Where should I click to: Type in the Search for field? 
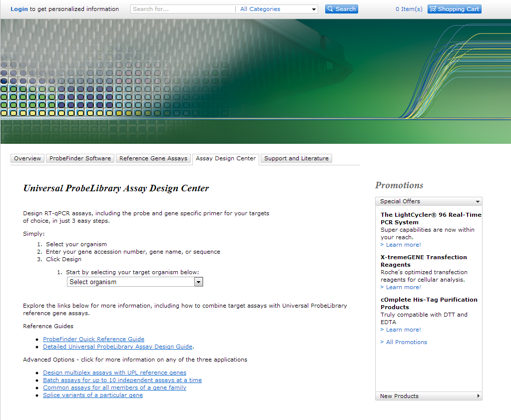(x=183, y=9)
